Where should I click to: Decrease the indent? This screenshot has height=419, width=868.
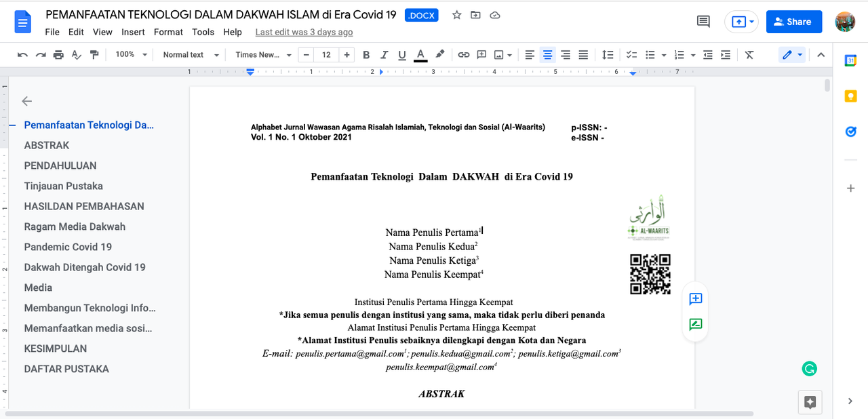pyautogui.click(x=708, y=55)
